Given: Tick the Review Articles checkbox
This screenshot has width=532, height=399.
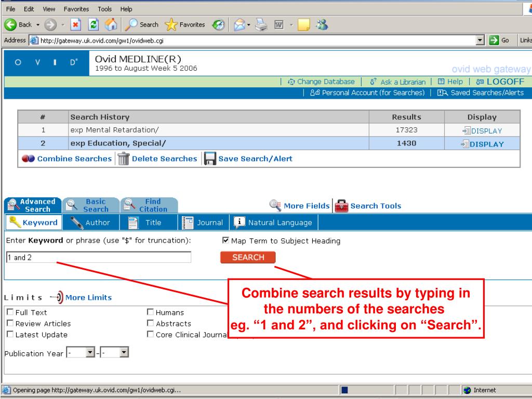Looking at the screenshot, I should tap(10, 323).
